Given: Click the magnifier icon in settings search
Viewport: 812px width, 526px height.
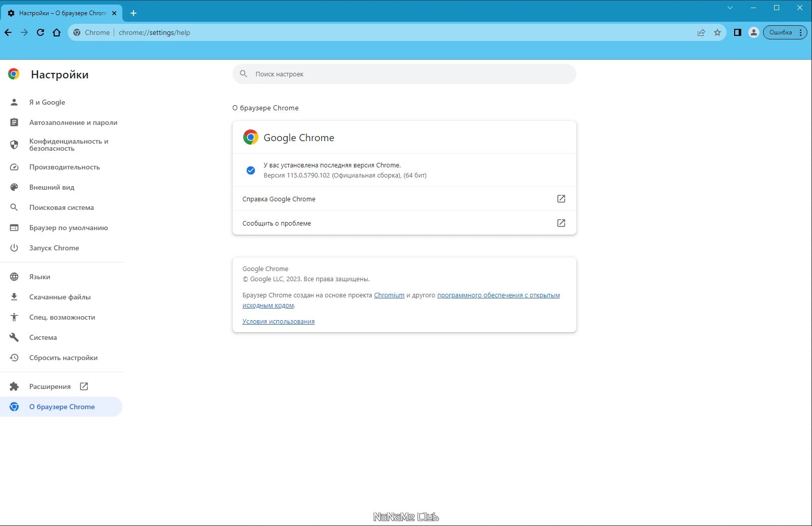Looking at the screenshot, I should (x=244, y=74).
